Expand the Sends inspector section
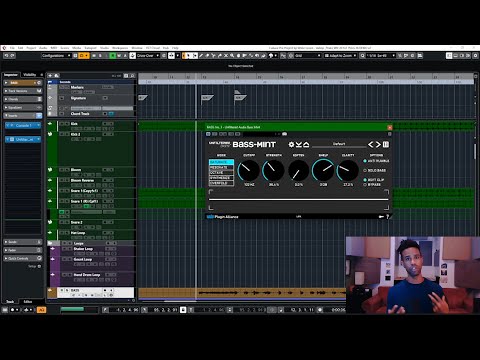The width and height of the screenshot is (480, 360). click(23, 242)
